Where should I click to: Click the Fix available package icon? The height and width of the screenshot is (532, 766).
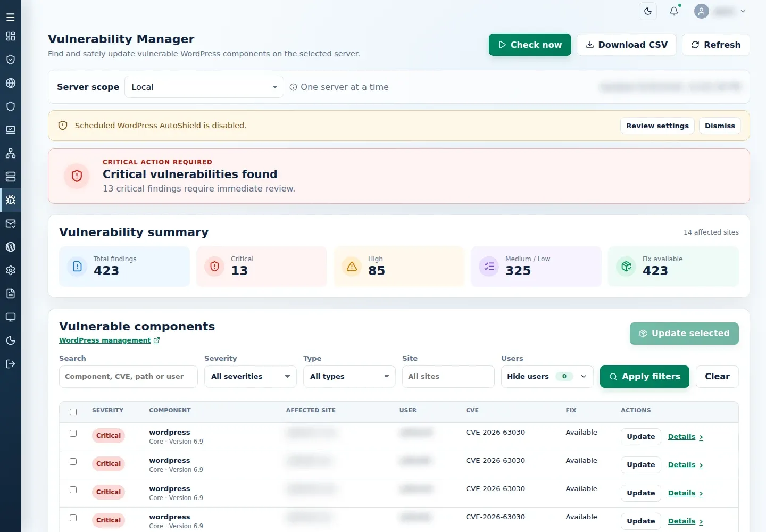[x=626, y=266]
